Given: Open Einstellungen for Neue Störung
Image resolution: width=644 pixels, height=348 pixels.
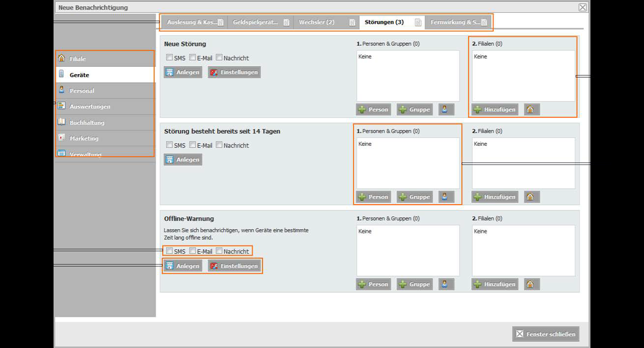Looking at the screenshot, I should [234, 72].
